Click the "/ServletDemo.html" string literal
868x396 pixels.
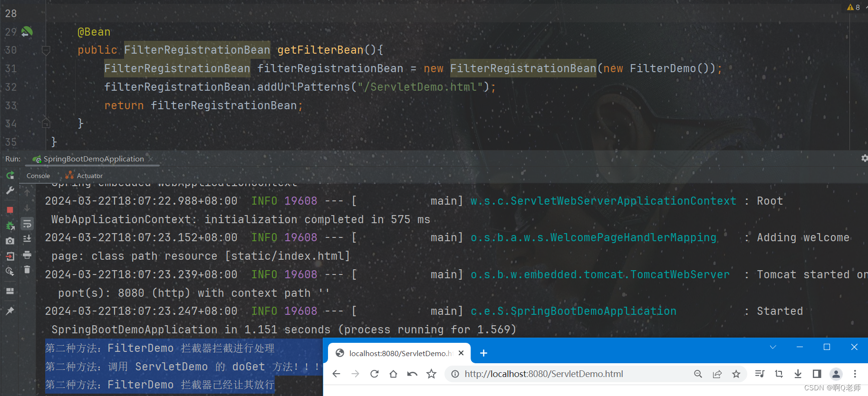pyautogui.click(x=420, y=87)
